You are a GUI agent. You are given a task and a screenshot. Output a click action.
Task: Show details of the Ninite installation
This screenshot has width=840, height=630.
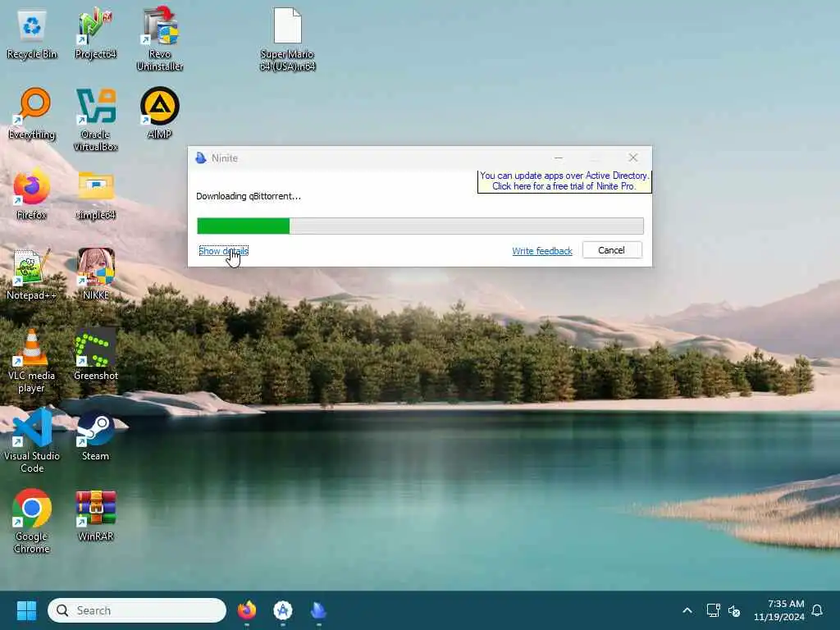click(223, 251)
